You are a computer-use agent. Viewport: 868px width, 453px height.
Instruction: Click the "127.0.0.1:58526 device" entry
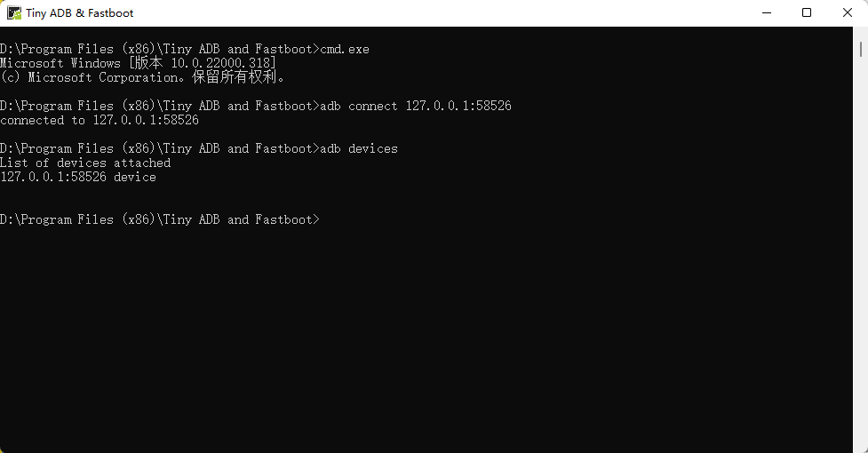(78, 178)
